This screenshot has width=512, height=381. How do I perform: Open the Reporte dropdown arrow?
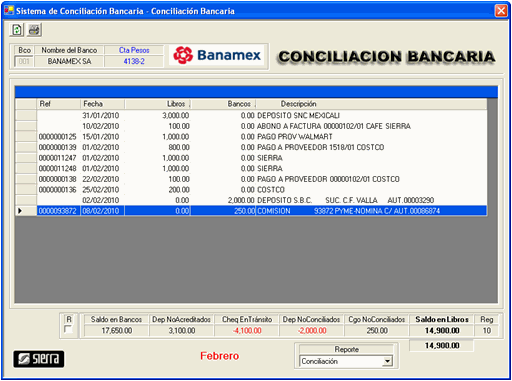click(x=387, y=361)
